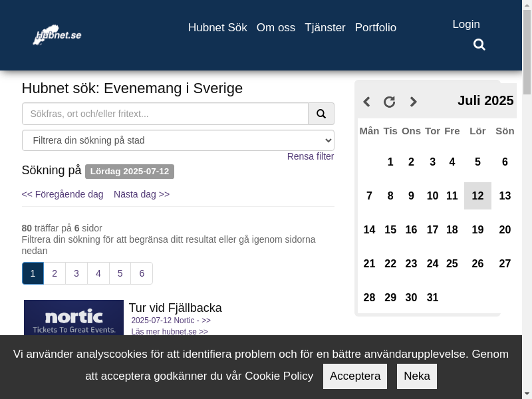Open the header search magnifier icon
532x399 pixels.
(479, 45)
